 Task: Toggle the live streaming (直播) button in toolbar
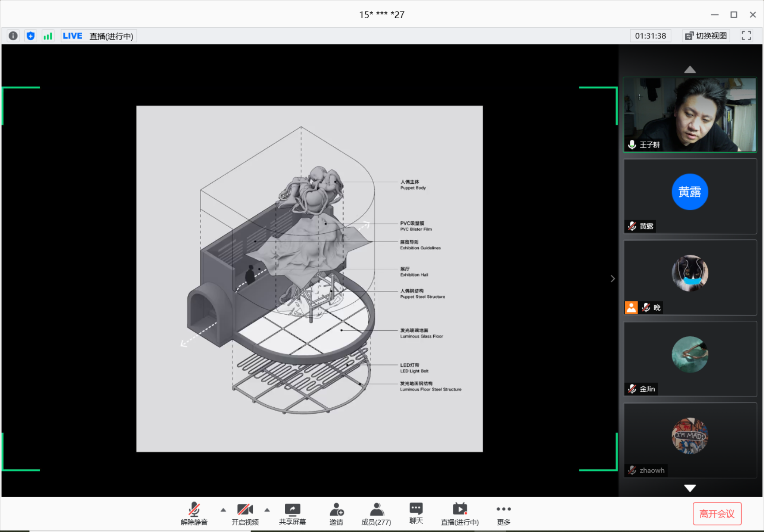pos(460,514)
